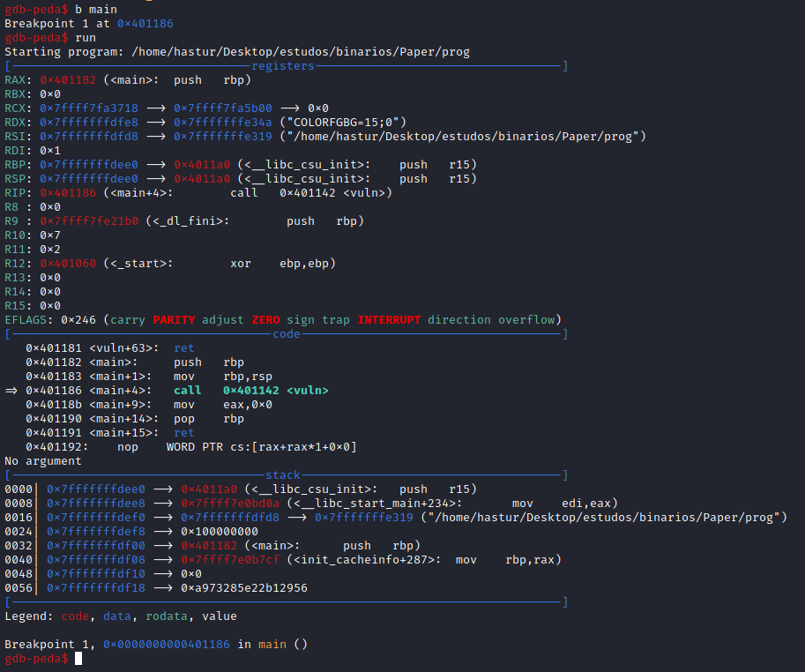This screenshot has height=672, width=805.
Task: Click the cursor at the final gdb-peda prompt
Action: (78, 659)
